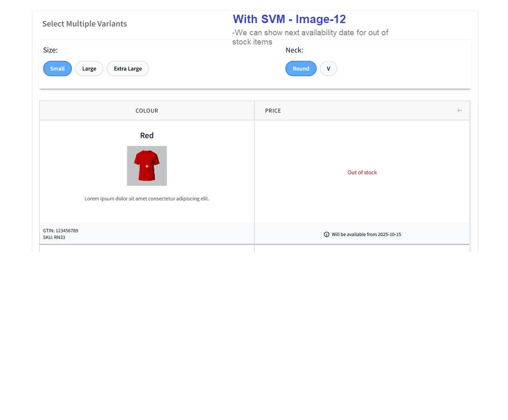Image resolution: width=508 pixels, height=420 pixels.
Task: Click the Out of stock status text
Action: tap(362, 173)
